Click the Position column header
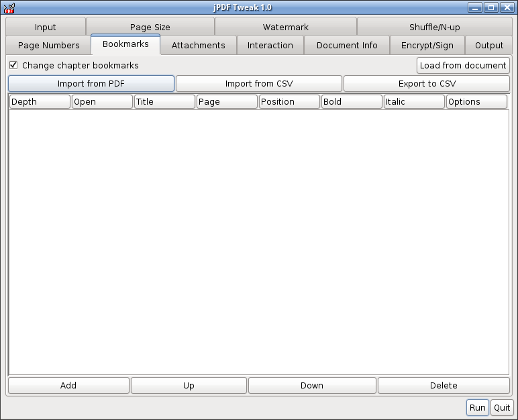Image resolution: width=518 pixels, height=420 pixels. (289, 101)
